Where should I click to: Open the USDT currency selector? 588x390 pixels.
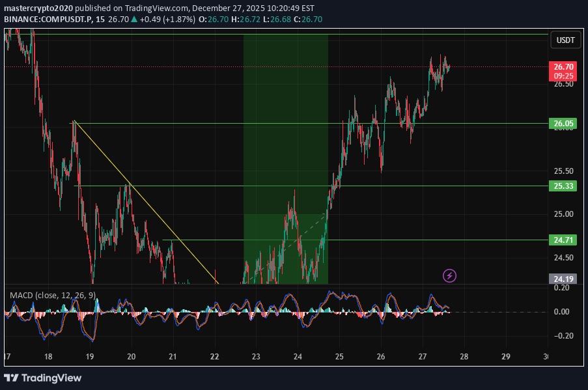point(564,40)
